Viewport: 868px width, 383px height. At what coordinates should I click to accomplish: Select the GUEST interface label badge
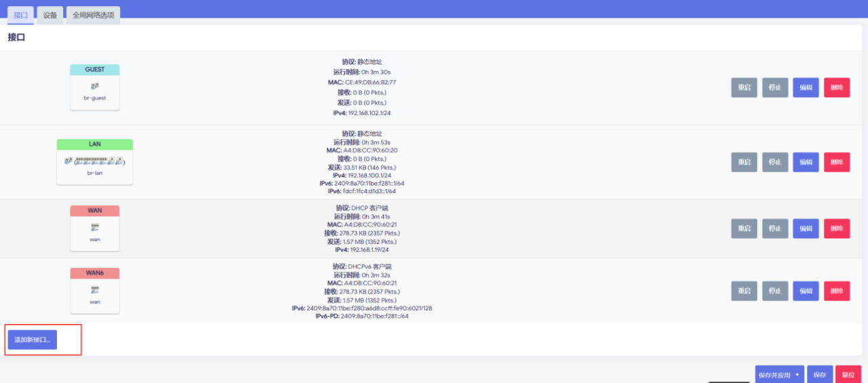(95, 70)
